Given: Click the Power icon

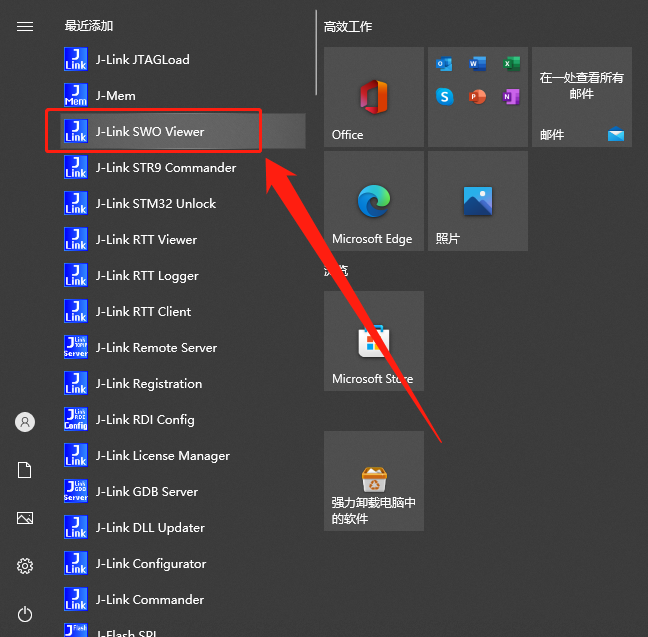Looking at the screenshot, I should (x=25, y=614).
